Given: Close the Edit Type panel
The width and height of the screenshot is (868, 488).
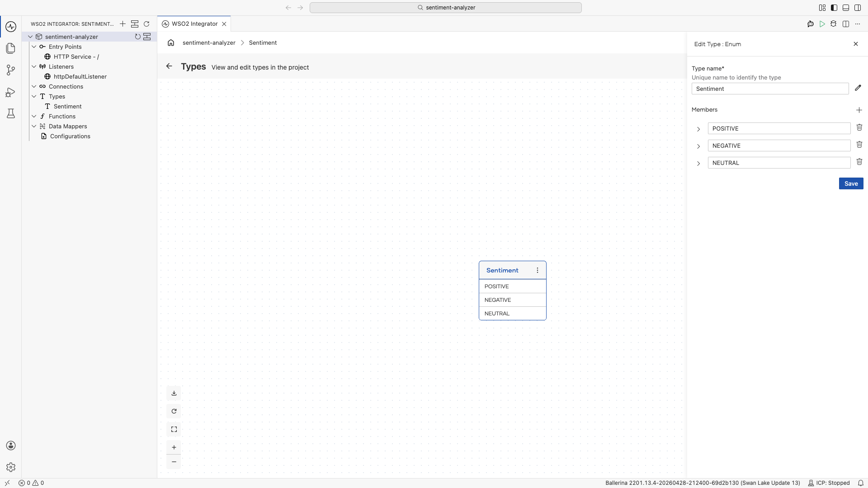Looking at the screenshot, I should [x=855, y=44].
